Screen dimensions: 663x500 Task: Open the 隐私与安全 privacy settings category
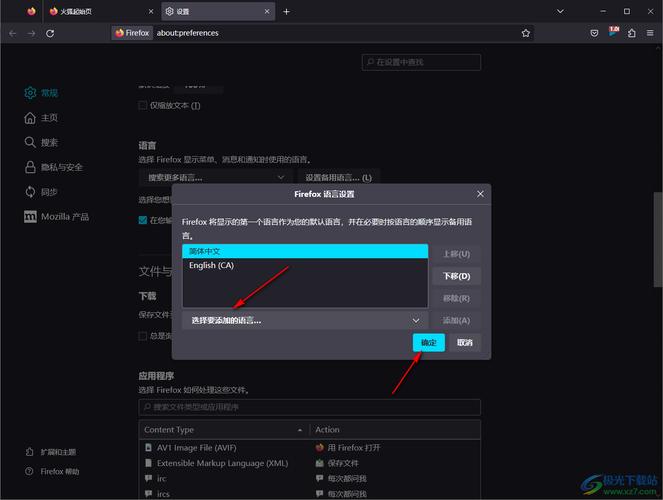point(53,167)
